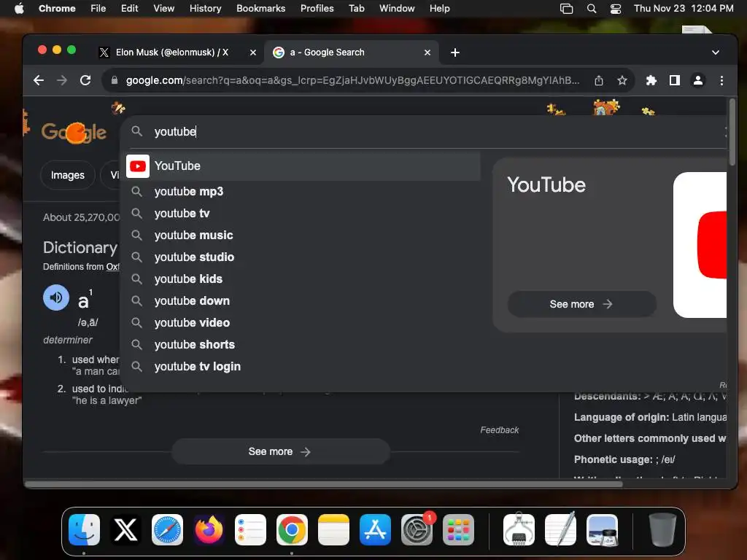Image resolution: width=747 pixels, height=560 pixels.
Task: Click See more under Dictionary definitions
Action: coord(281,451)
